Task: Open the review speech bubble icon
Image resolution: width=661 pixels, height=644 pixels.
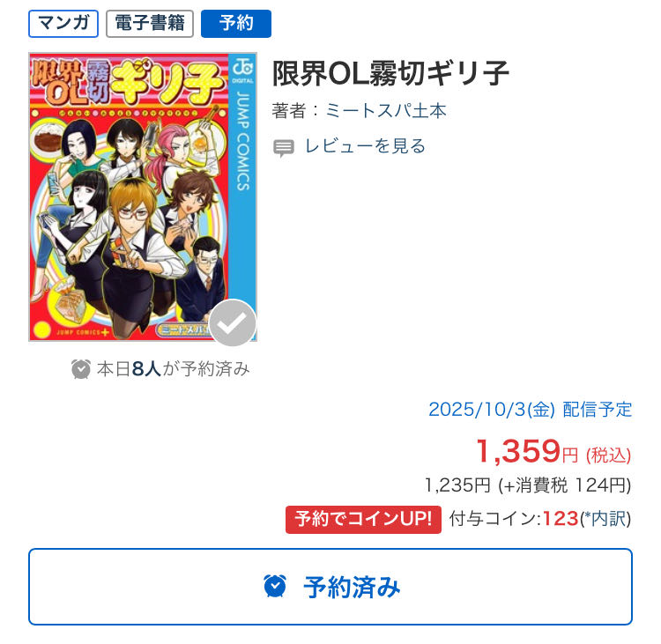Action: (x=284, y=148)
